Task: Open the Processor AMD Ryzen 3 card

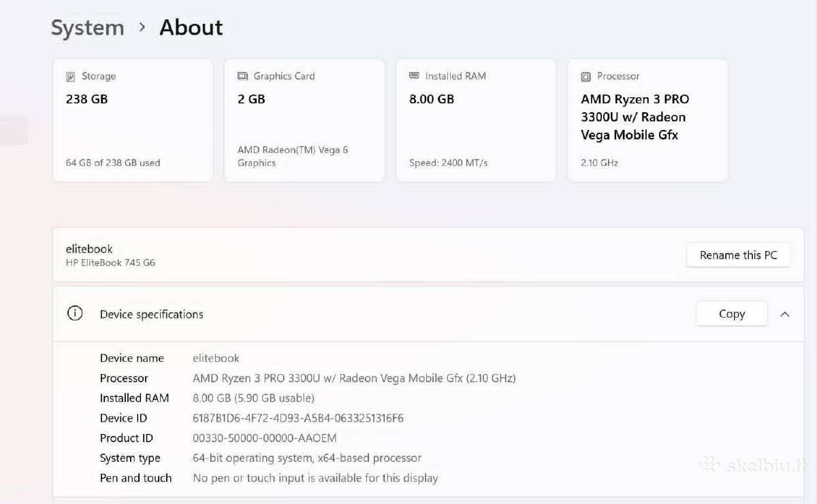Action: coord(647,120)
